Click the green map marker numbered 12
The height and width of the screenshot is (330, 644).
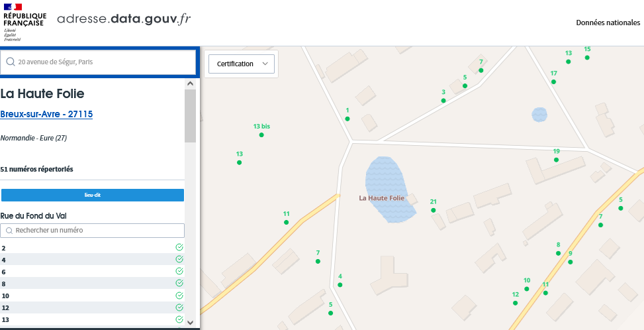516,303
